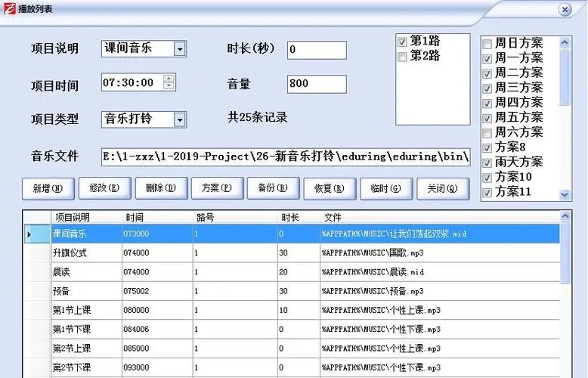Click the 备份(B) button

pos(273,188)
